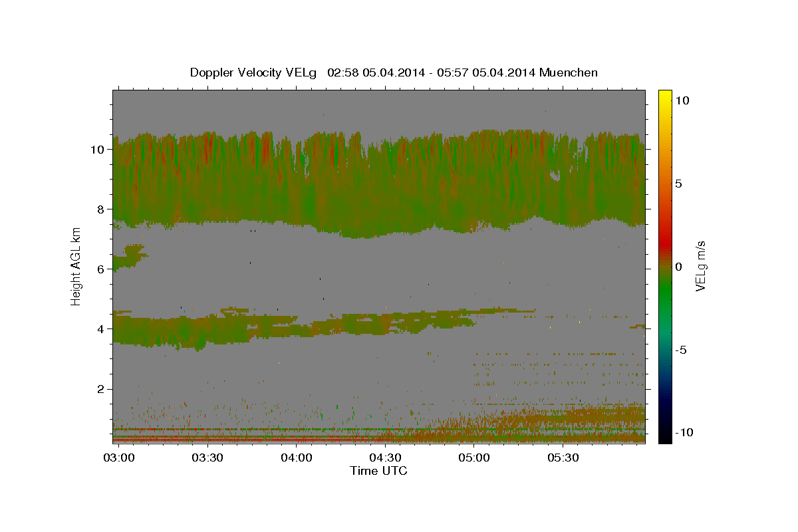The image size is (798, 532).
Task: Click the red section of the colorbar
Action: tap(664, 243)
